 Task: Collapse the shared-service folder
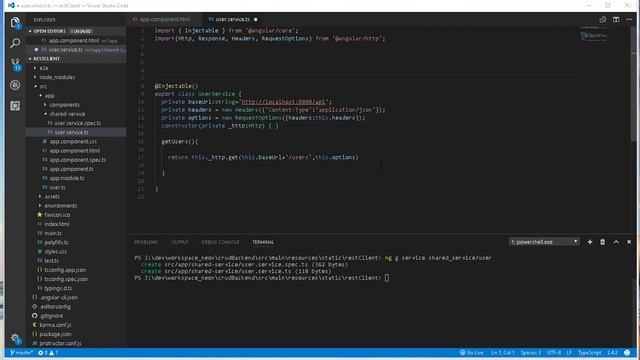67,114
